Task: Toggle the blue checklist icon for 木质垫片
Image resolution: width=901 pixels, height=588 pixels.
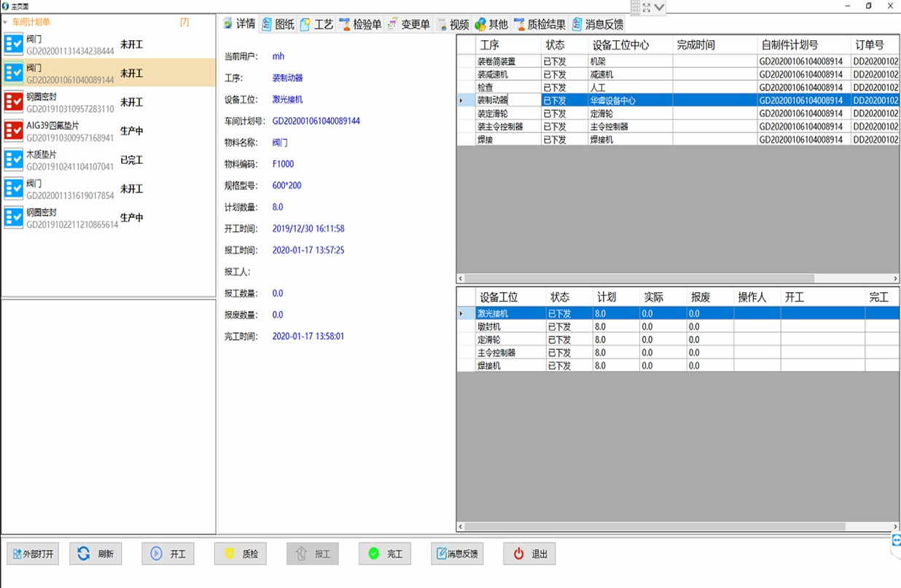Action: [12, 160]
